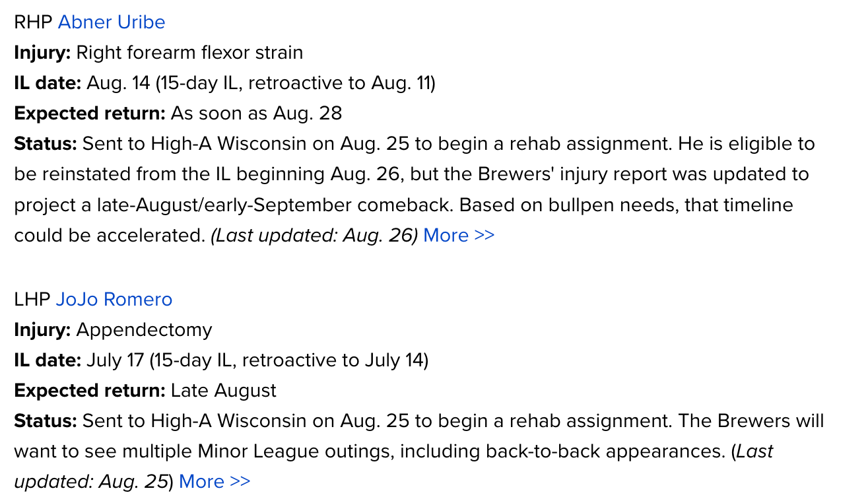Click the italic Last updated: Aug. 26 text
868x503 pixels.
[314, 235]
